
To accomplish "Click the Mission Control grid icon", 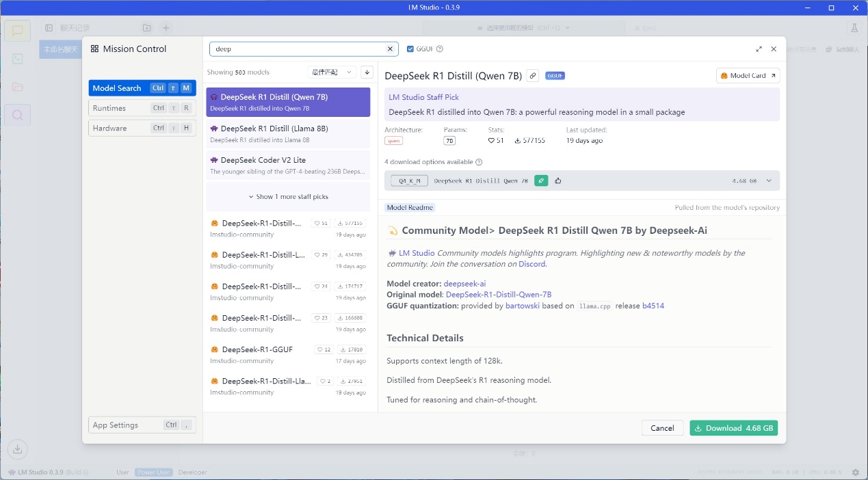I will coord(95,49).
